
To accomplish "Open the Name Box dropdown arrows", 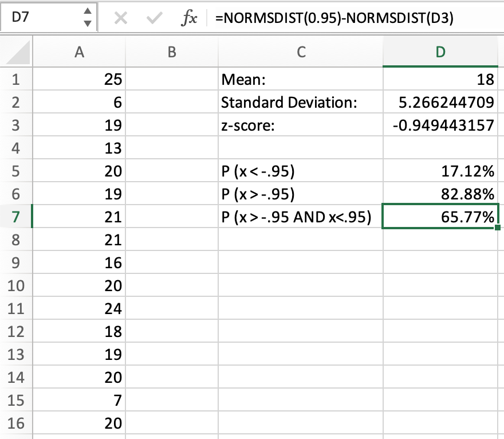I will (87, 18).
